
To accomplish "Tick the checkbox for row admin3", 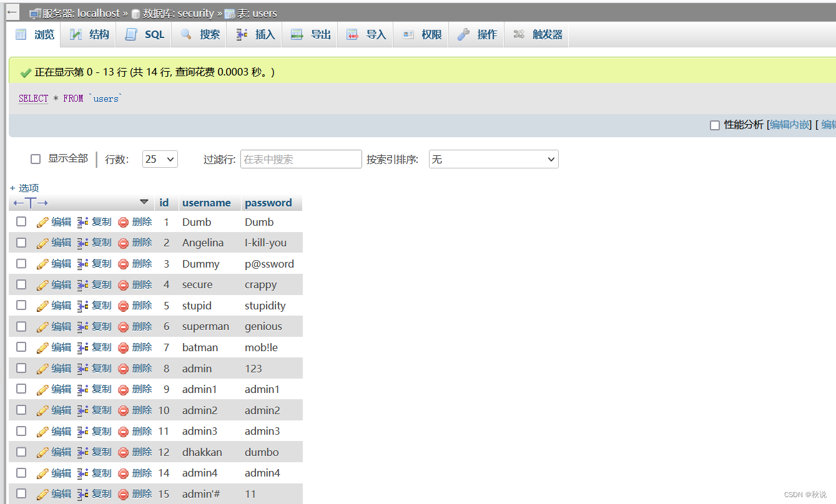I will (21, 431).
